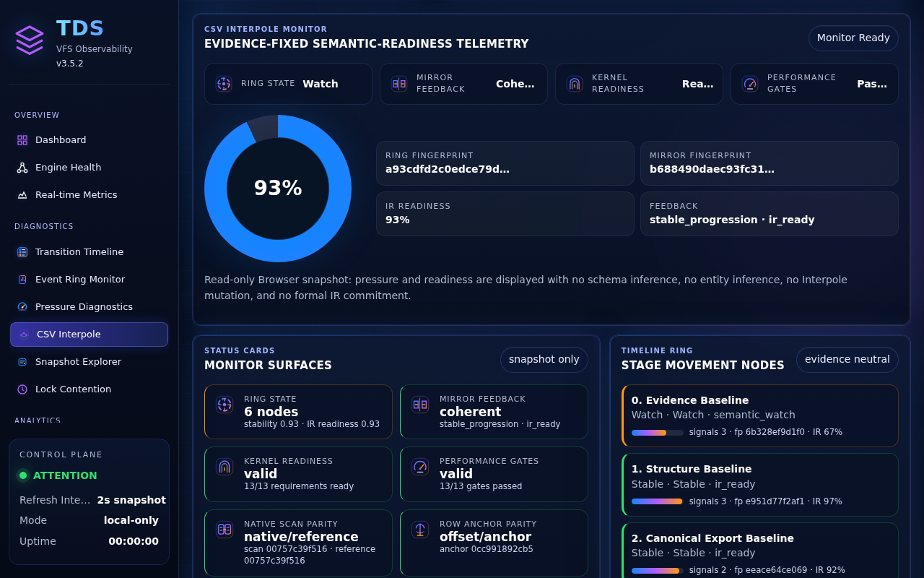Click the 13/13 requirements ready text
924x578 pixels.
pyautogui.click(x=299, y=486)
